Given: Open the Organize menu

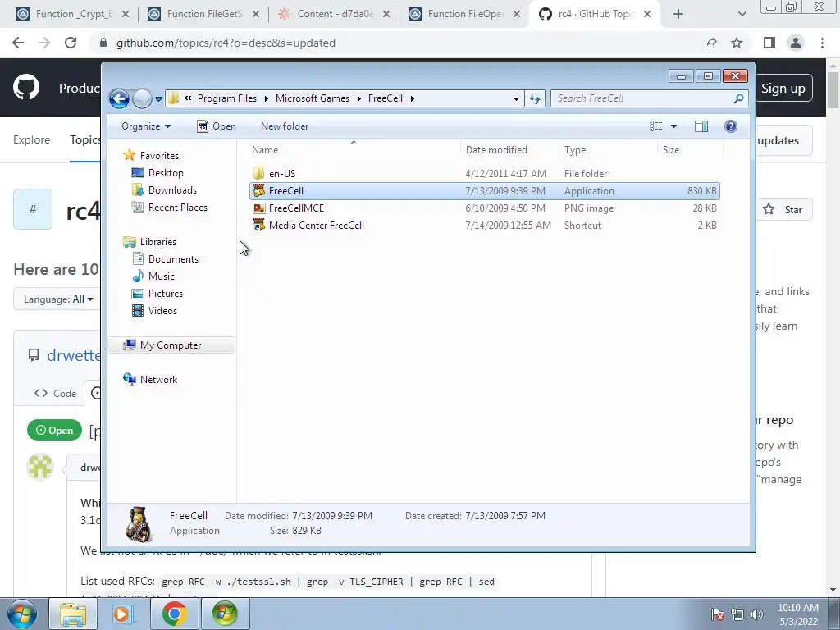Looking at the screenshot, I should (x=146, y=126).
